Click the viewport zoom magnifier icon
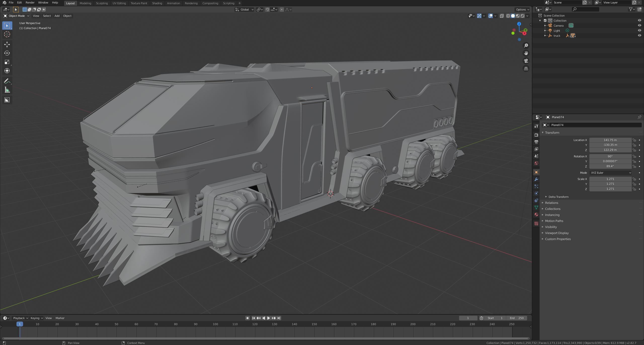Viewport: 644px width, 345px height. tap(526, 46)
